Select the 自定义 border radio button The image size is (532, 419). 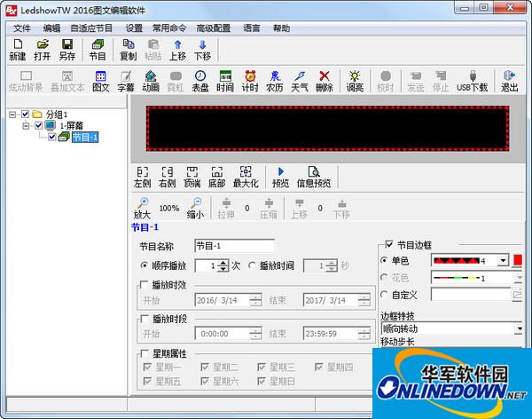pyautogui.click(x=384, y=295)
